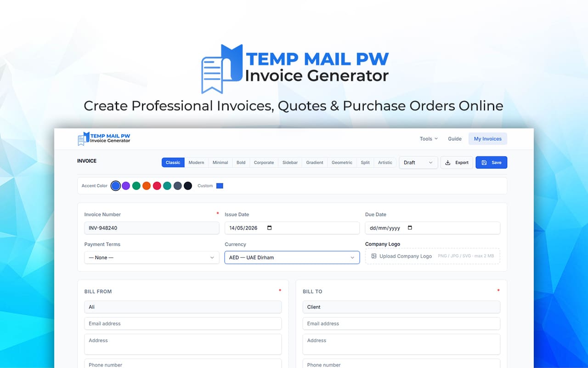Choose the blue accent color

[x=116, y=186]
